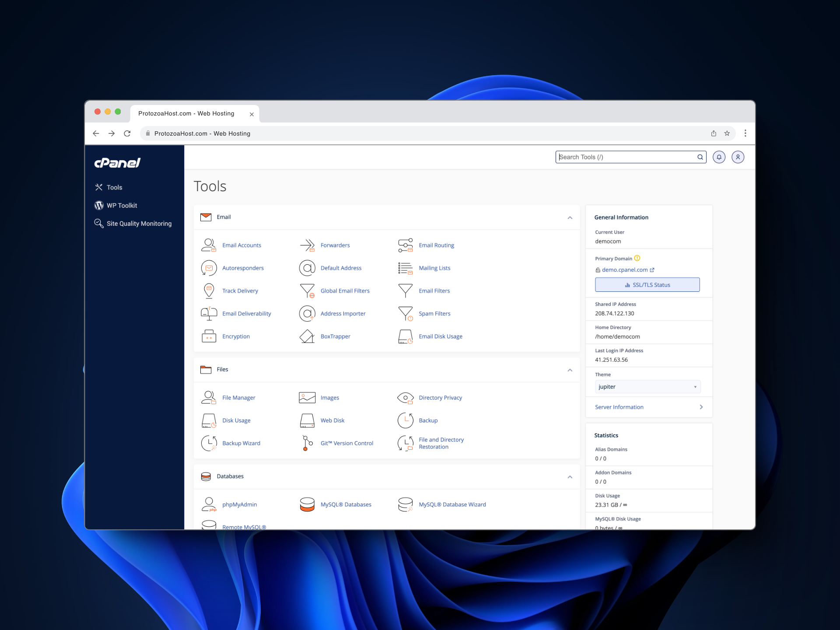Collapse the Databases section chevron
Screen dimensions: 840x630
pyautogui.click(x=570, y=476)
